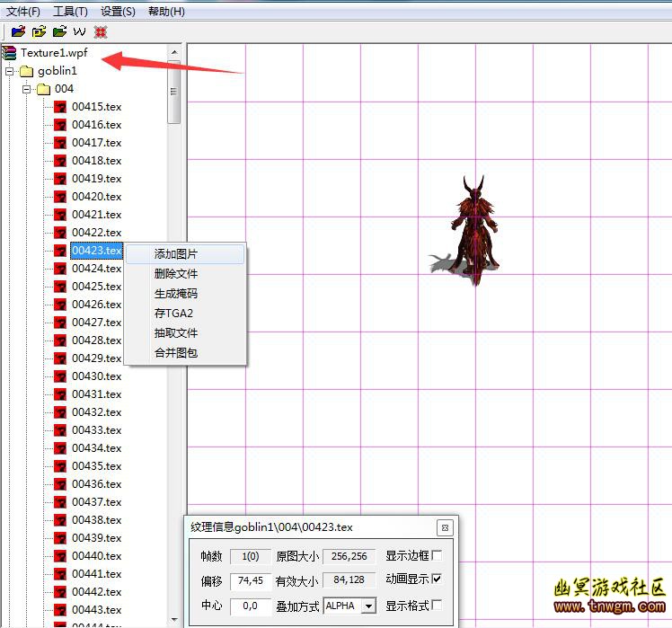The image size is (672, 628).
Task: Click the red cross toolbar icon
Action: pos(101,32)
